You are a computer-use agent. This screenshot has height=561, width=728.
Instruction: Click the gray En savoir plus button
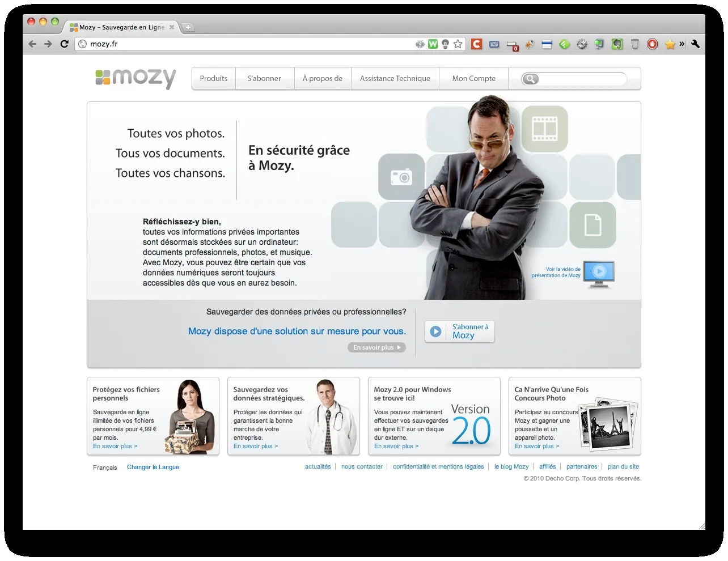pyautogui.click(x=376, y=347)
